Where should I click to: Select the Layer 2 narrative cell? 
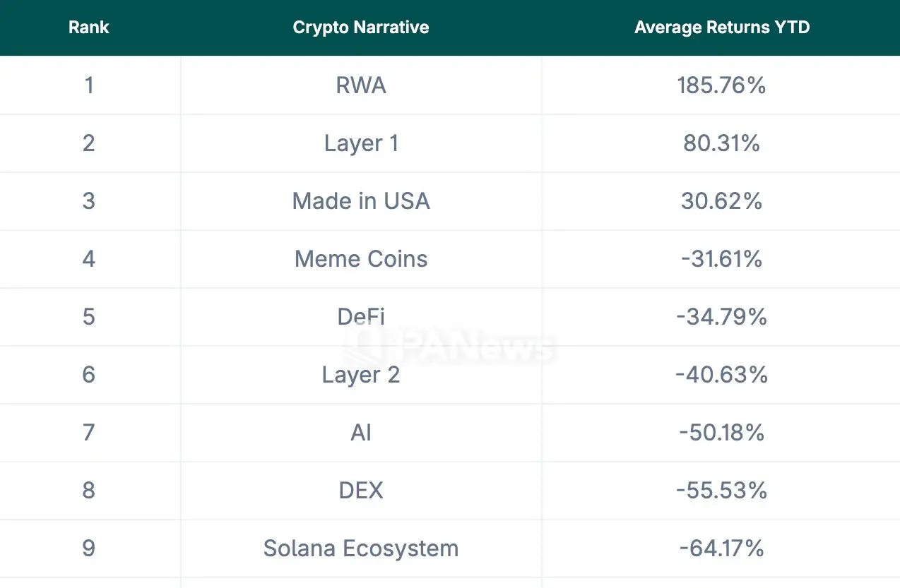click(x=361, y=374)
